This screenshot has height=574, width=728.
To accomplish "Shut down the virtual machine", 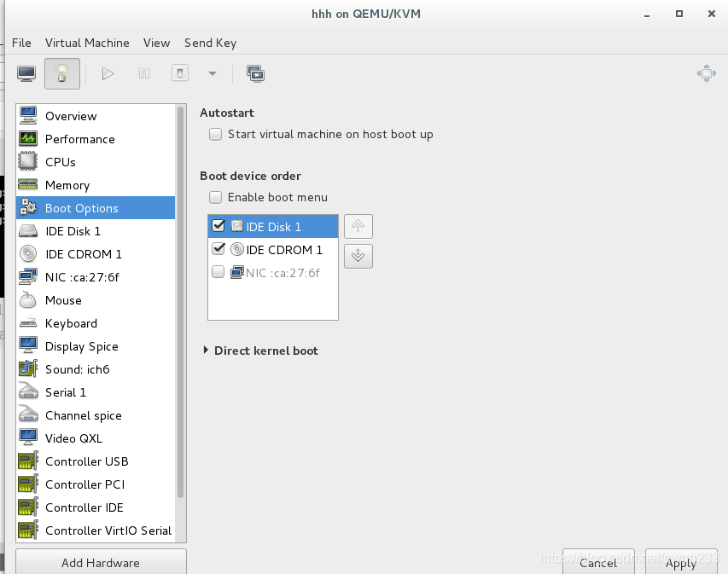I will 180,74.
